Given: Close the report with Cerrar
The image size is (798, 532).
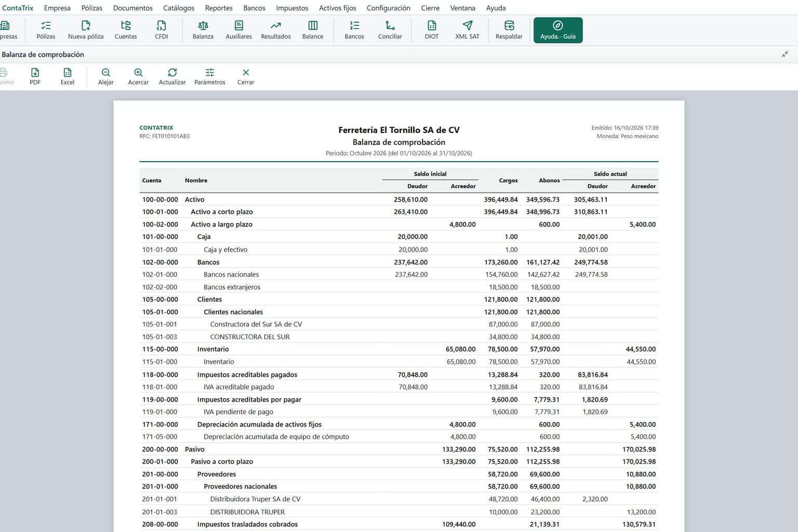Looking at the screenshot, I should point(246,76).
